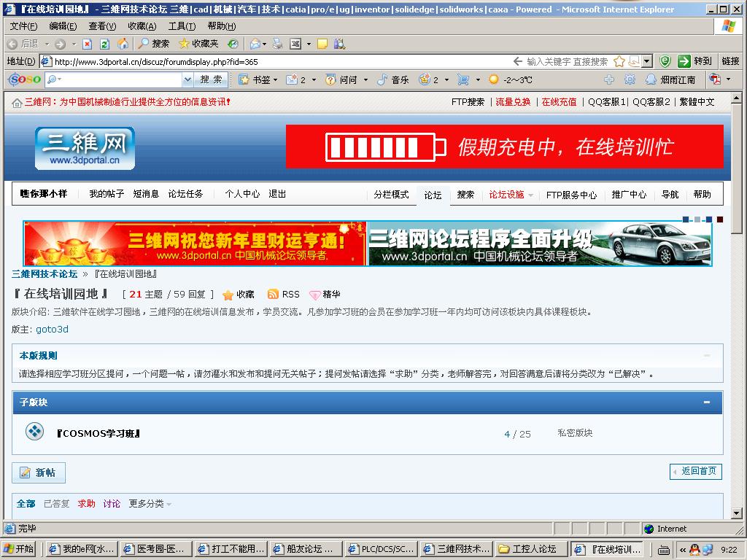Image resolution: width=747 pixels, height=560 pixels.
Task: Open the address bar URL dropdown arrow
Action: (x=646, y=61)
